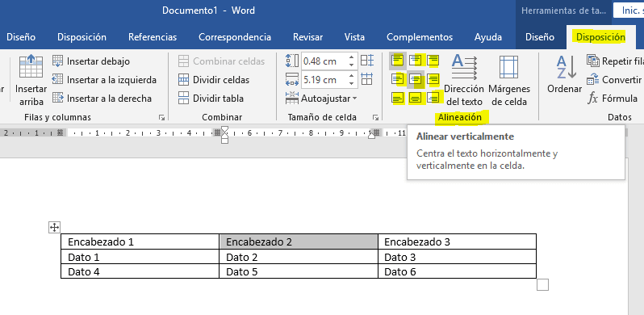Increase row height value
The width and height of the screenshot is (644, 315).
coord(351,57)
